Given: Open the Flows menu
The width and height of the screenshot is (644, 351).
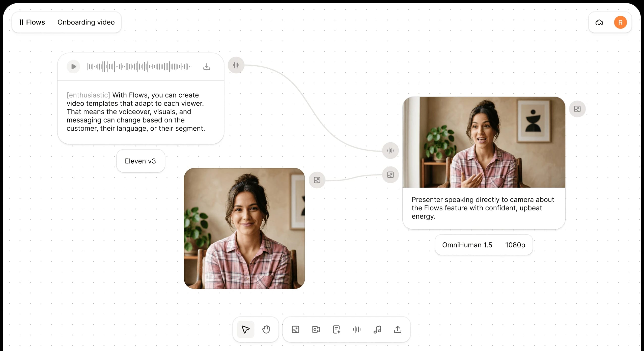Looking at the screenshot, I should tap(32, 22).
